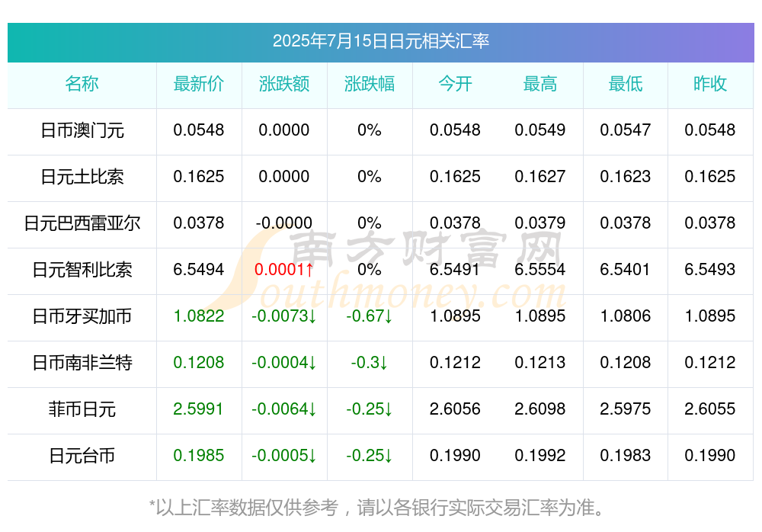Select the 最新价 column header
This screenshot has height=532, width=762.
point(199,84)
